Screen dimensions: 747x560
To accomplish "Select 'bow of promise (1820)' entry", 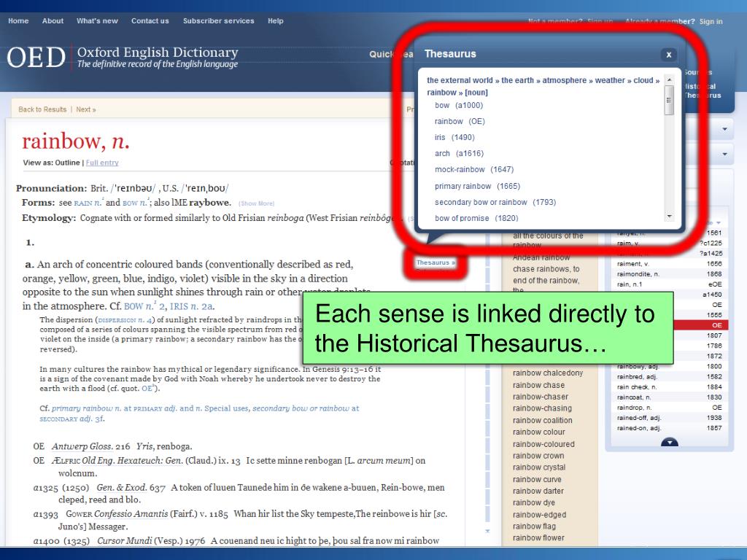I will pos(476,218).
